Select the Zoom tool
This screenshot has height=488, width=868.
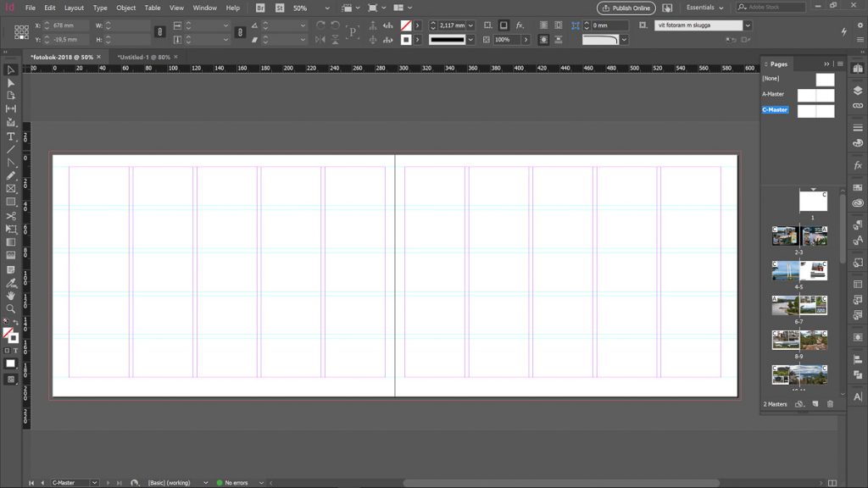10,308
